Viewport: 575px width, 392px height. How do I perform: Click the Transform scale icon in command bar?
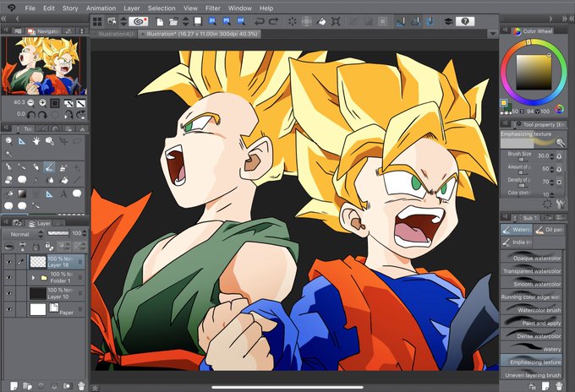click(x=336, y=22)
